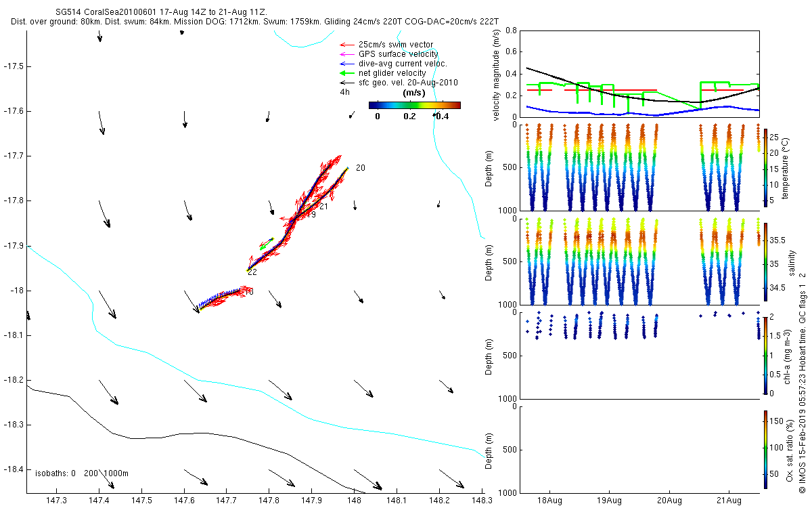Click the temperature (°C) colorbar
This screenshot has height=508, width=812.
[x=765, y=167]
